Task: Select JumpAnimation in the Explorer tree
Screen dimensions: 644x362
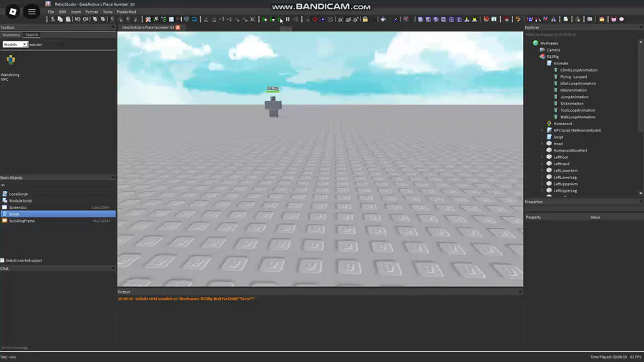Action: (x=574, y=97)
